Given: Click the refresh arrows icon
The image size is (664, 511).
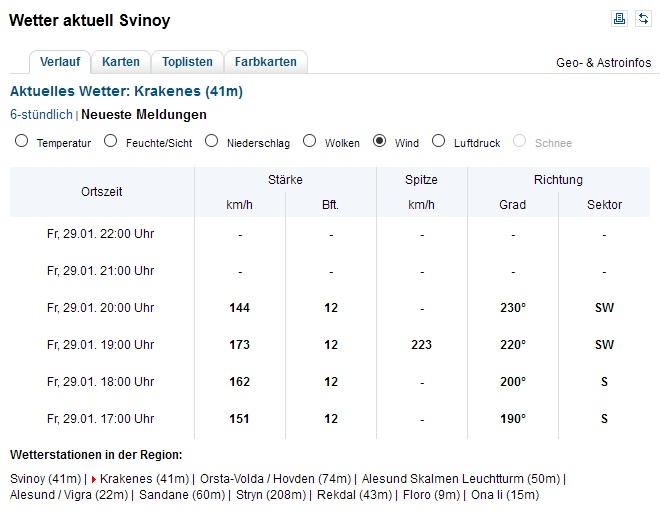Looking at the screenshot, I should coord(643,18).
